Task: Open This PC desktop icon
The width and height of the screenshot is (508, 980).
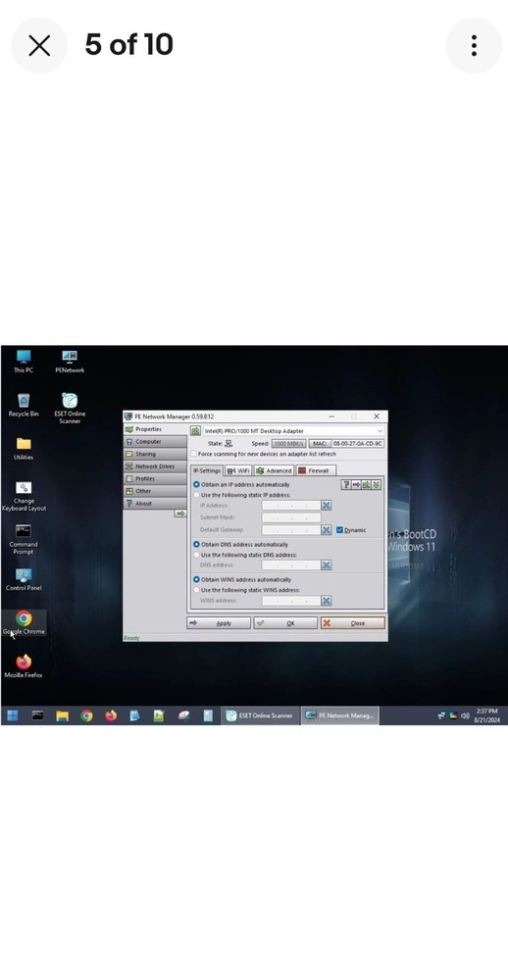Action: click(x=24, y=362)
